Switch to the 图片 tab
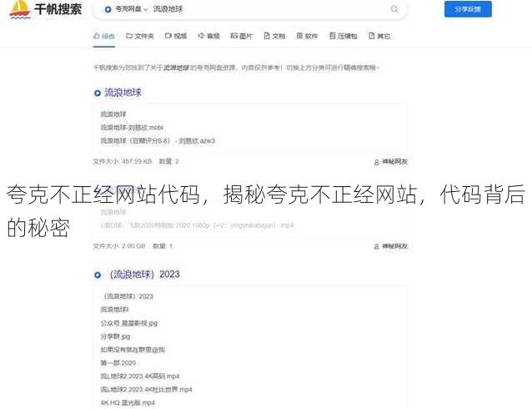 click(241, 36)
